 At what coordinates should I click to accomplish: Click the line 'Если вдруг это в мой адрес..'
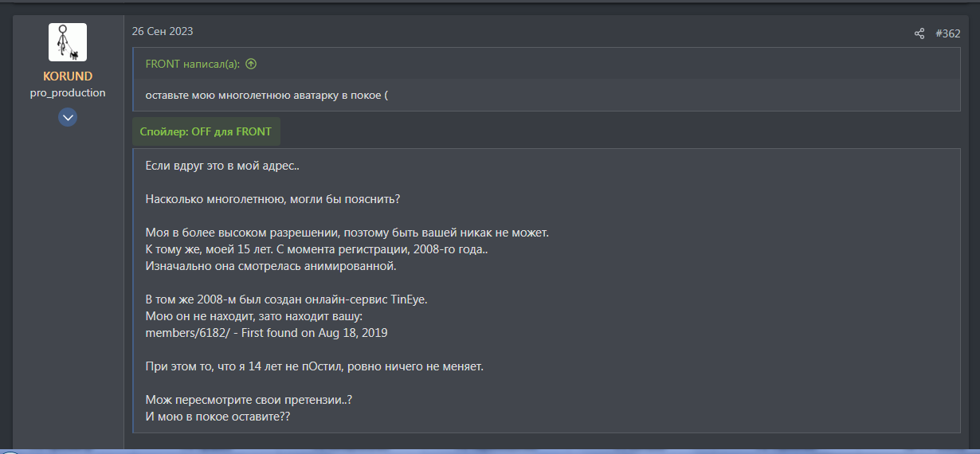pyautogui.click(x=222, y=166)
